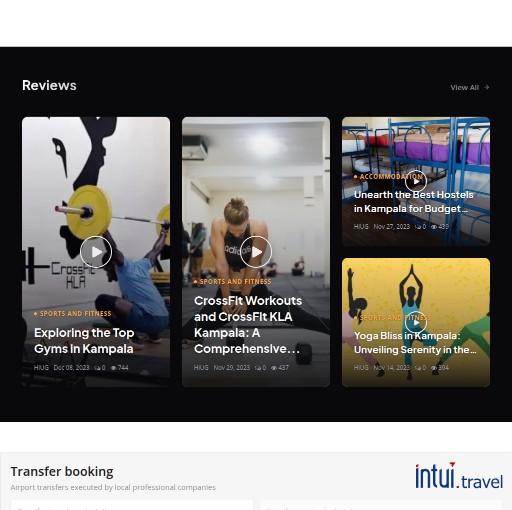The width and height of the screenshot is (512, 510).
Task: Click comments icon on the gyms card
Action: click(97, 368)
